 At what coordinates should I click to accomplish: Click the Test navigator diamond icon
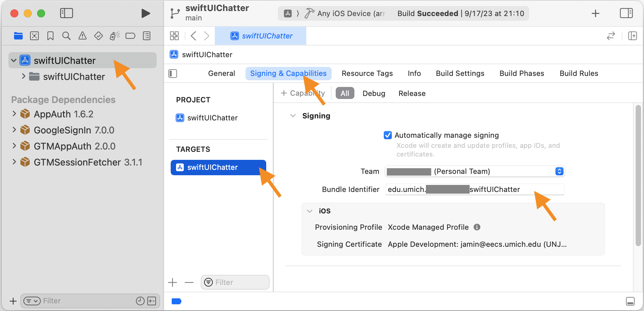[x=98, y=36]
